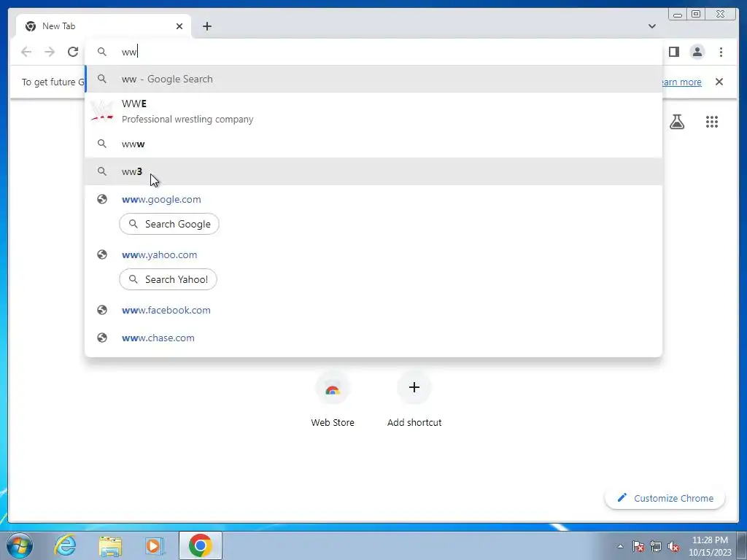Image resolution: width=747 pixels, height=560 pixels.
Task: Open Chrome's three-dot menu
Action: coord(721,52)
